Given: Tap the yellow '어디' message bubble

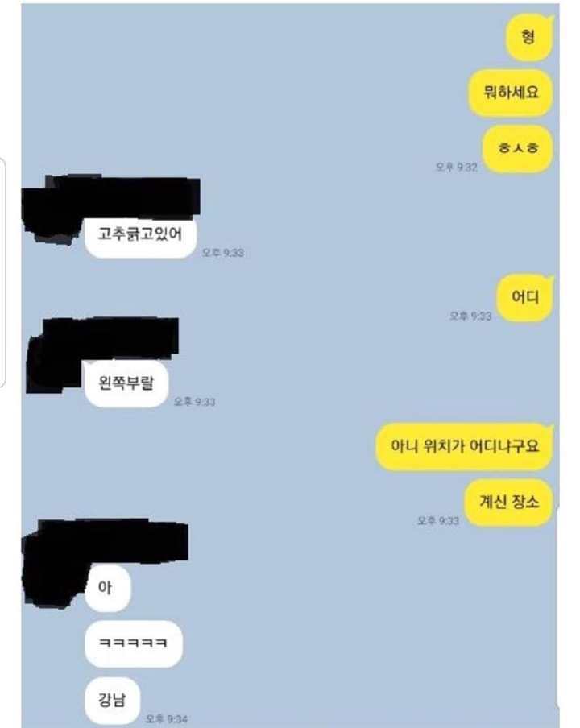Looking at the screenshot, I should point(524,298).
